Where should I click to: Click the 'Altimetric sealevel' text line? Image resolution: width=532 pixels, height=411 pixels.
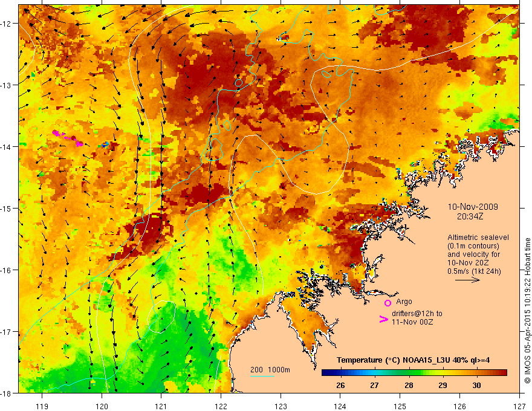[478, 238]
